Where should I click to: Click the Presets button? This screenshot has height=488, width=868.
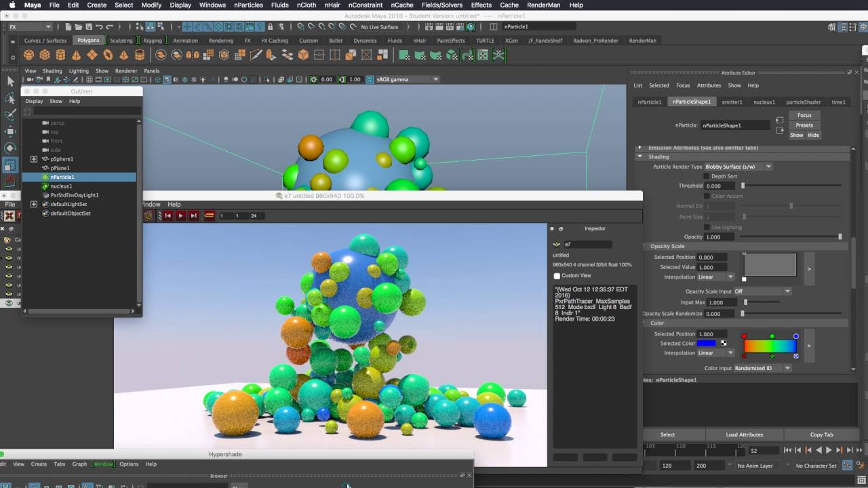(x=804, y=125)
